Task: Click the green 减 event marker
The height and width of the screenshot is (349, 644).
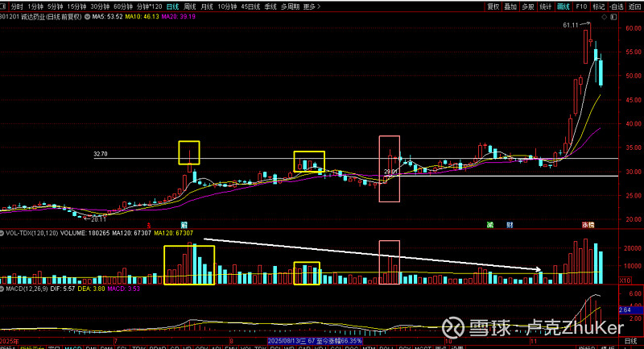Action: [489, 225]
